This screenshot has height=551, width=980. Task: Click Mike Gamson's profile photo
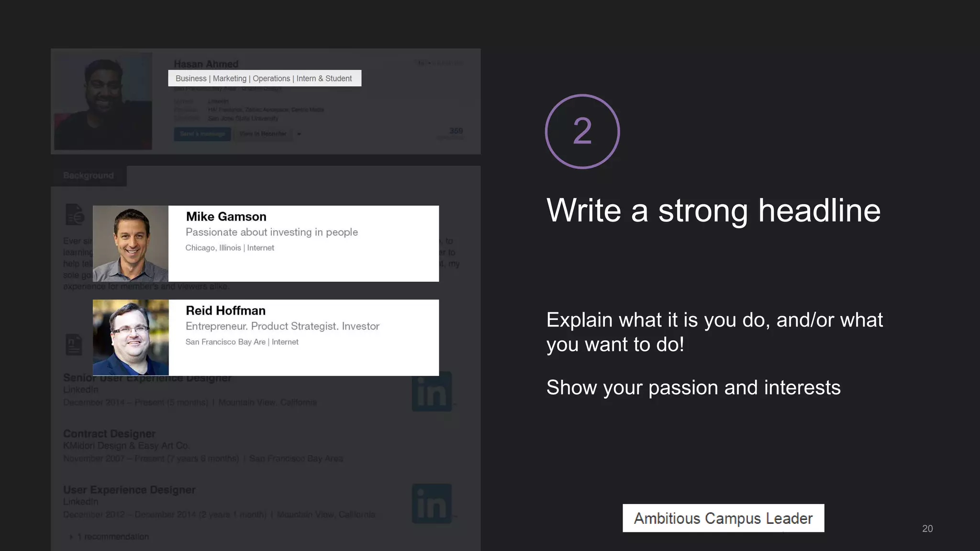[x=131, y=243]
